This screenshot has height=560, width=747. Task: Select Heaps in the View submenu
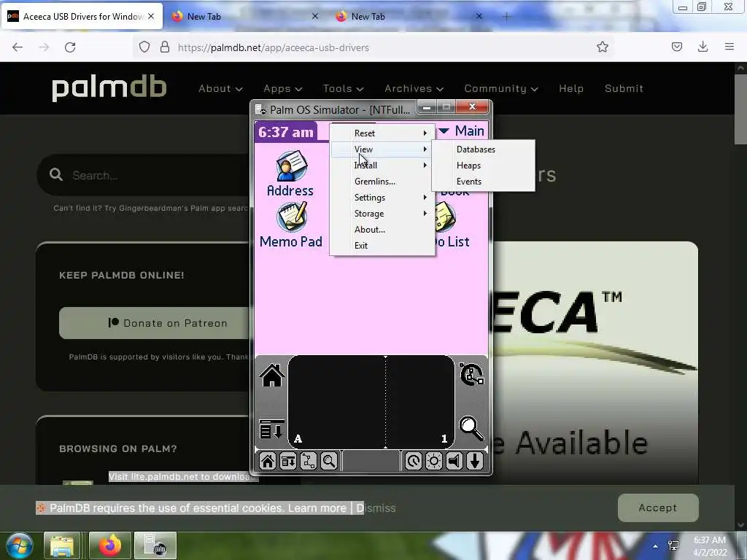tap(483, 166)
